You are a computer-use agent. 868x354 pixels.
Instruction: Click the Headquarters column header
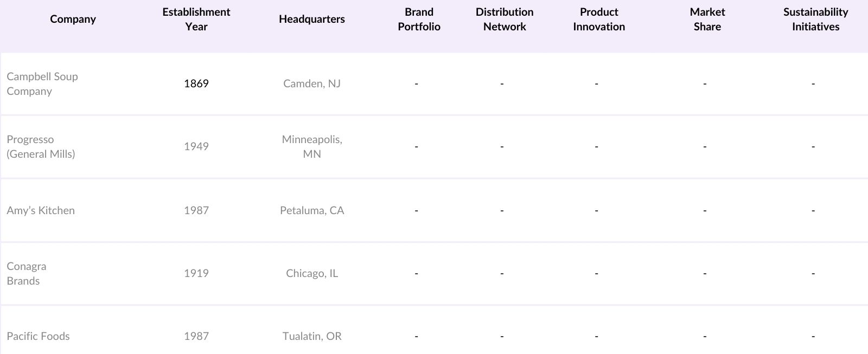tap(311, 19)
